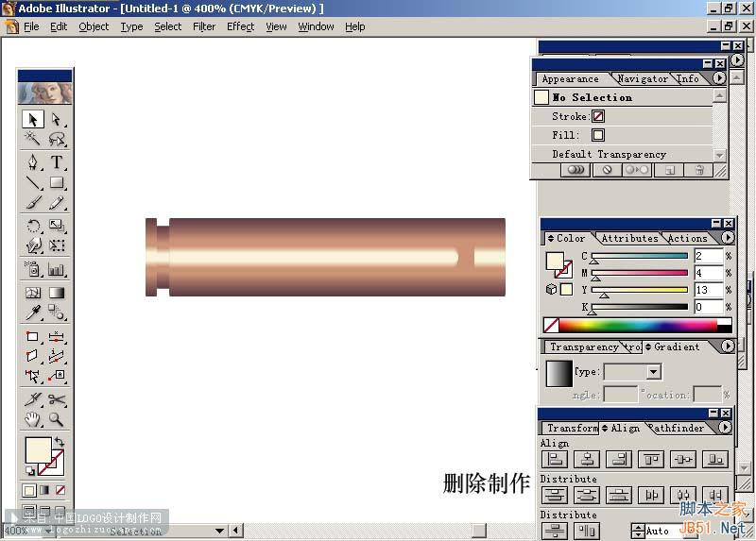Screen dimensions: 756x541
Task: Select the Stroke row in Appearance
Action: click(x=623, y=116)
